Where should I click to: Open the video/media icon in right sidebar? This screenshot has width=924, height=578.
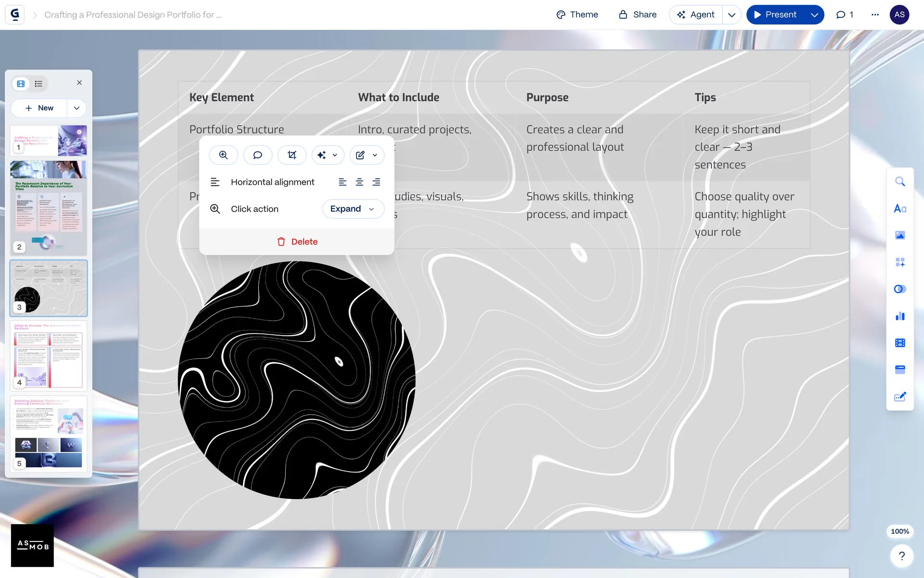tap(899, 343)
